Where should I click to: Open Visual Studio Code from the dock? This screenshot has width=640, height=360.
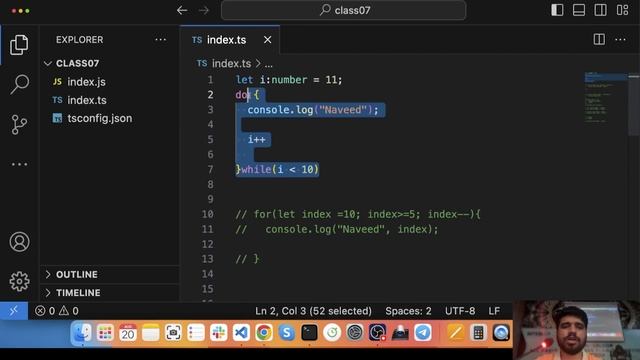[x=241, y=333]
